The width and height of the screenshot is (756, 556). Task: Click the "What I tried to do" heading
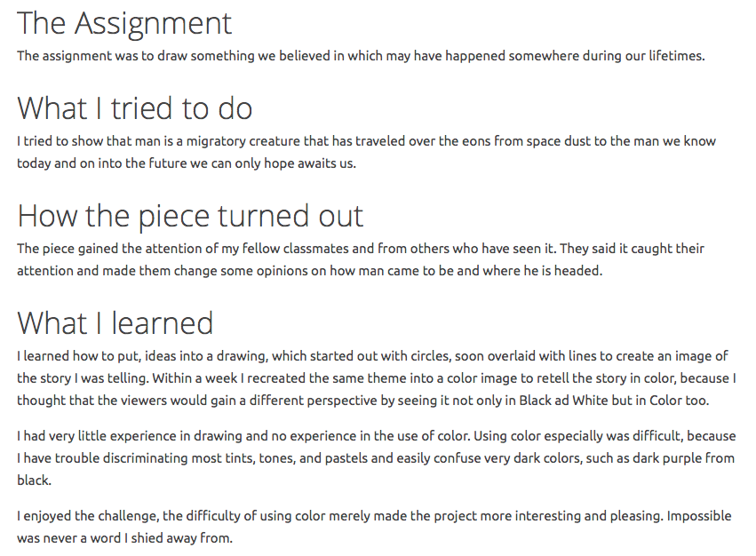(x=135, y=108)
